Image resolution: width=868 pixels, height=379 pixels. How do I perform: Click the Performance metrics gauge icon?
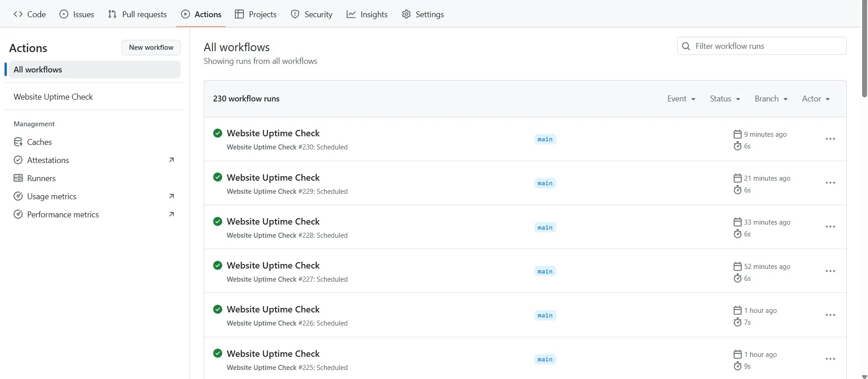(x=18, y=214)
